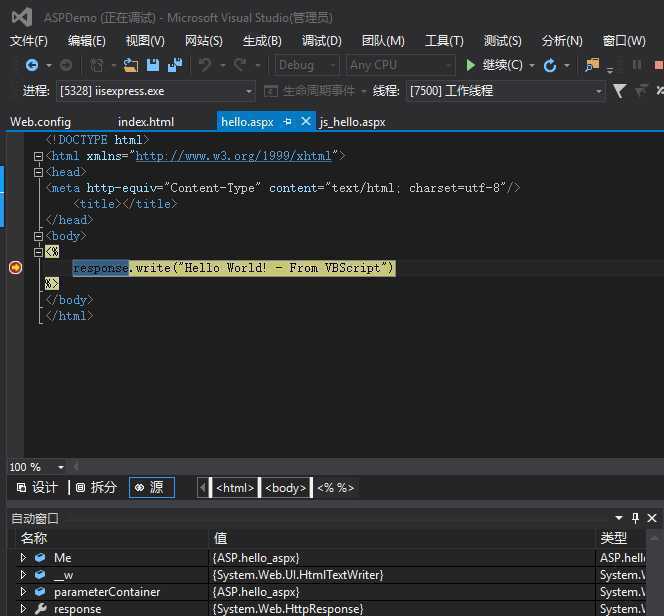Close the hello.aspx tab
This screenshot has width=664, height=616.
306,121
